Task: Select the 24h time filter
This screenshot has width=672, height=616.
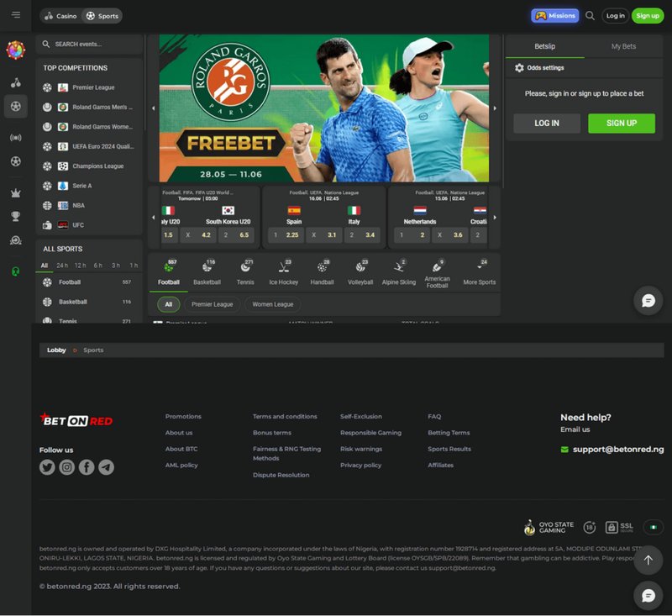Action: (63, 265)
